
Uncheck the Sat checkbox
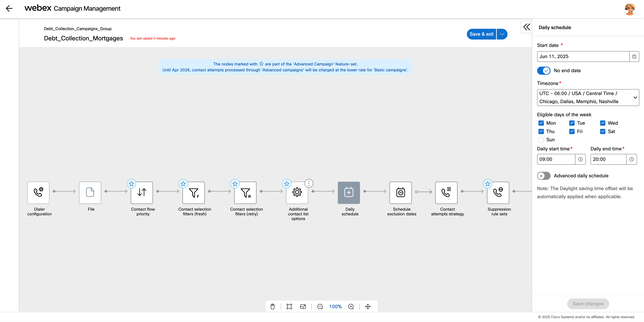click(602, 131)
